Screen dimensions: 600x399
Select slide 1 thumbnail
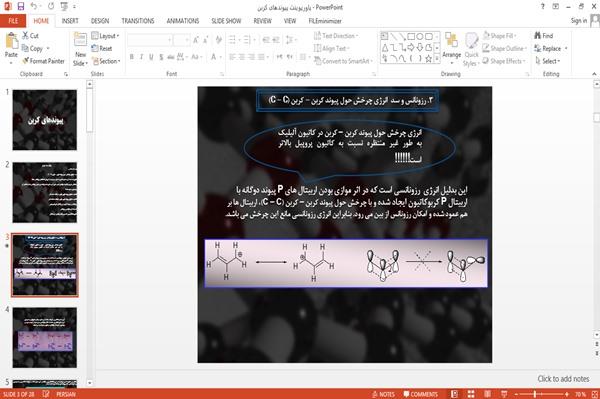point(45,120)
